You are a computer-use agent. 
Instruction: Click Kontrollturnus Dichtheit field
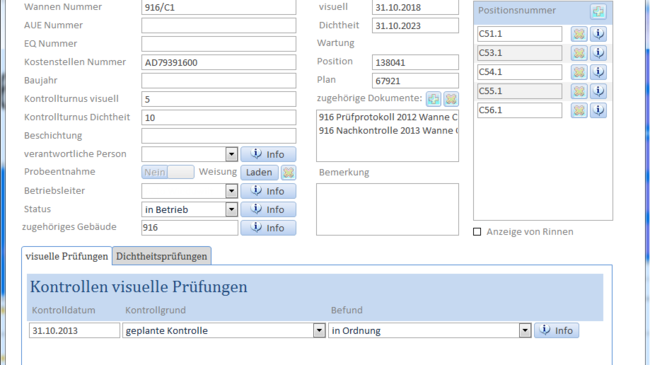pos(218,117)
